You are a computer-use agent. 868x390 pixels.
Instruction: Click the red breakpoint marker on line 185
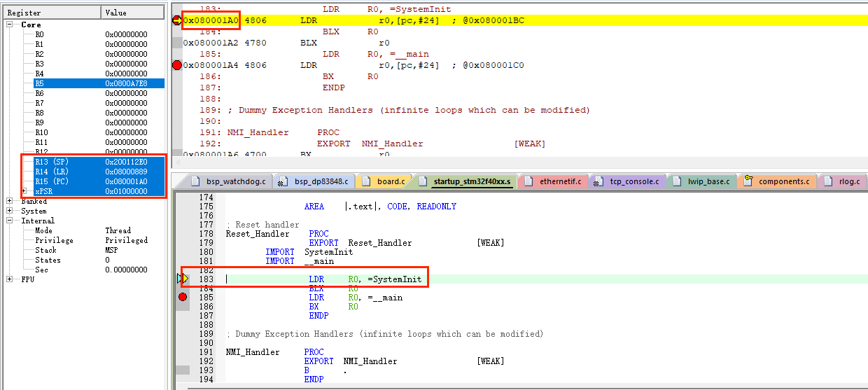coord(183,298)
